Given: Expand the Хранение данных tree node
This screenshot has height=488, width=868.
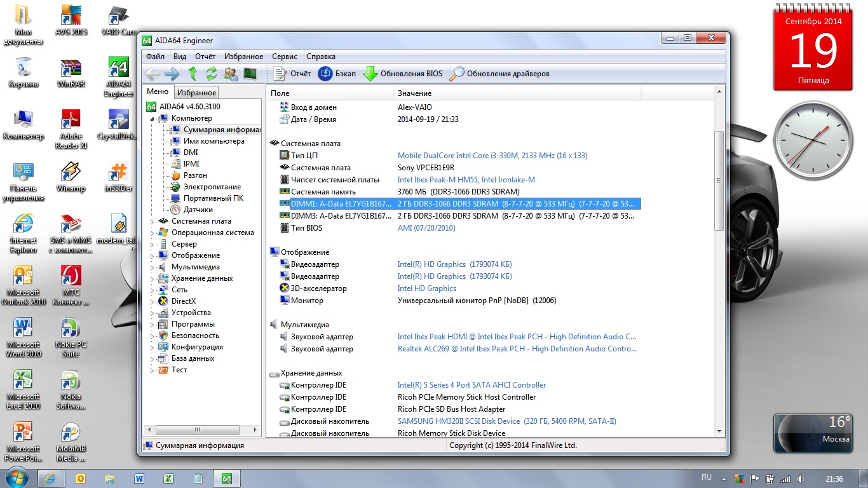Looking at the screenshot, I should 153,279.
